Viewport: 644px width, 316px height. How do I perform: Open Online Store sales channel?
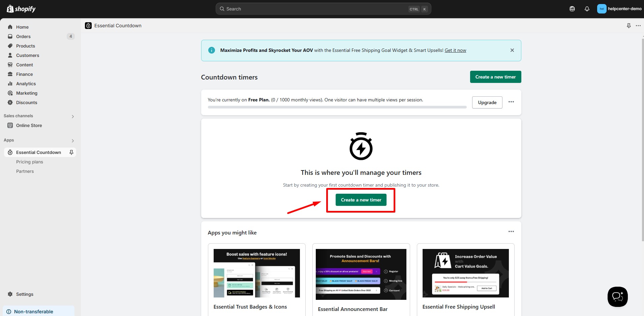[29, 125]
